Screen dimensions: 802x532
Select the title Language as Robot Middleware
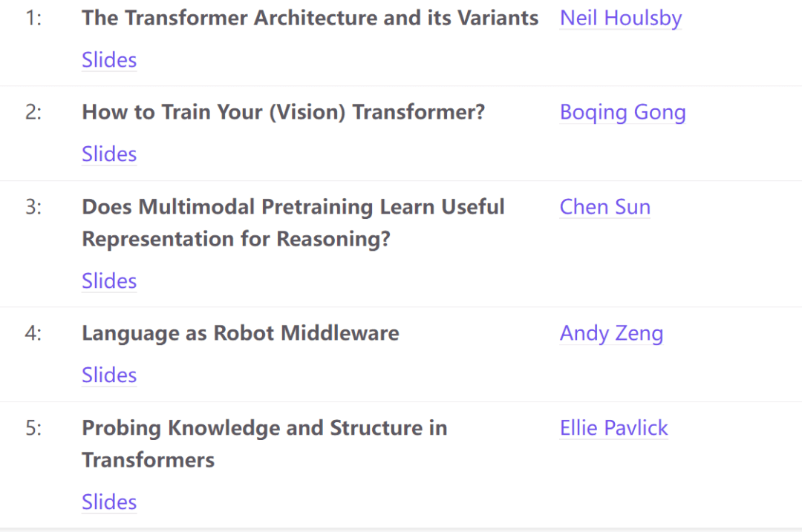tap(240, 333)
